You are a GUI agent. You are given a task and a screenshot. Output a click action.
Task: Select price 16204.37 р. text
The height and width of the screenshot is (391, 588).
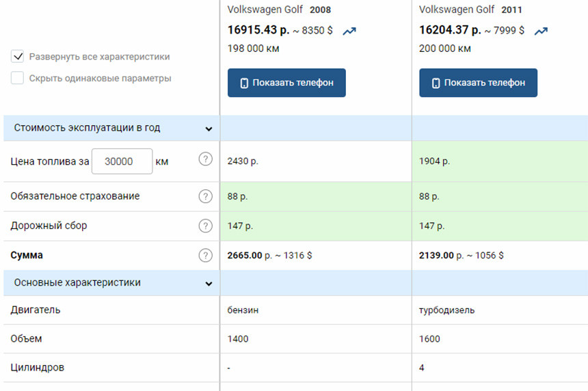pos(450,30)
